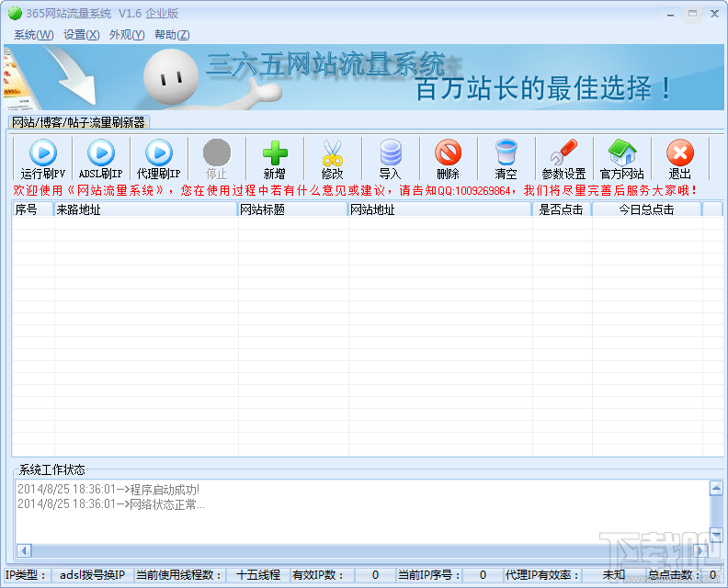Viewport: 728px width, 588px height.
Task: Open the 帮助(Z) menu
Action: pyautogui.click(x=172, y=35)
